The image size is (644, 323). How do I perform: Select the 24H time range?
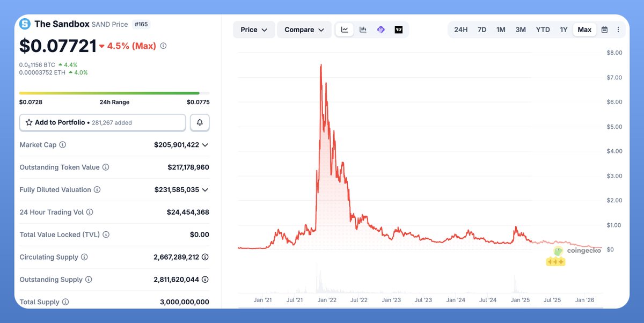tap(460, 30)
